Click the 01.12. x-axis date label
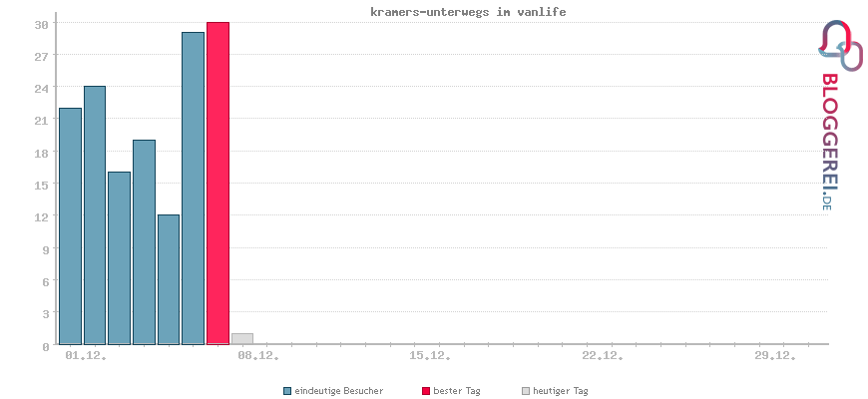 [x=84, y=355]
